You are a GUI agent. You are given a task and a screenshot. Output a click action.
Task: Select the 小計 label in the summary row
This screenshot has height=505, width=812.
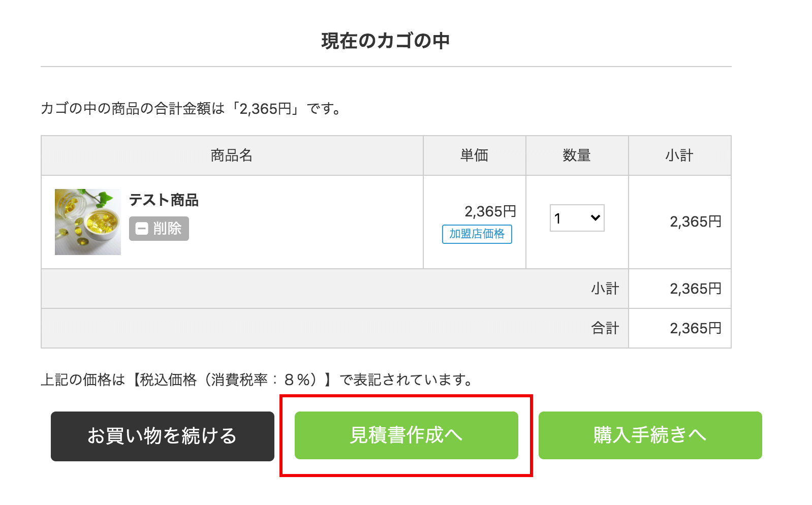click(x=605, y=289)
